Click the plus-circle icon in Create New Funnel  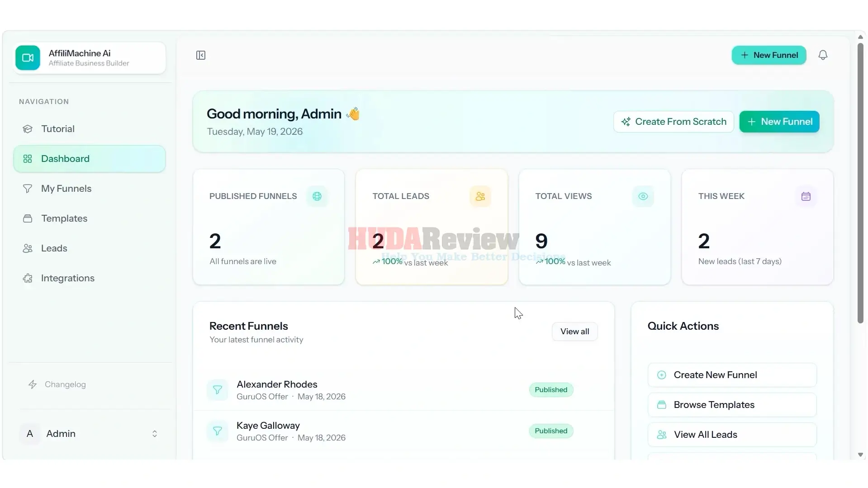point(662,375)
